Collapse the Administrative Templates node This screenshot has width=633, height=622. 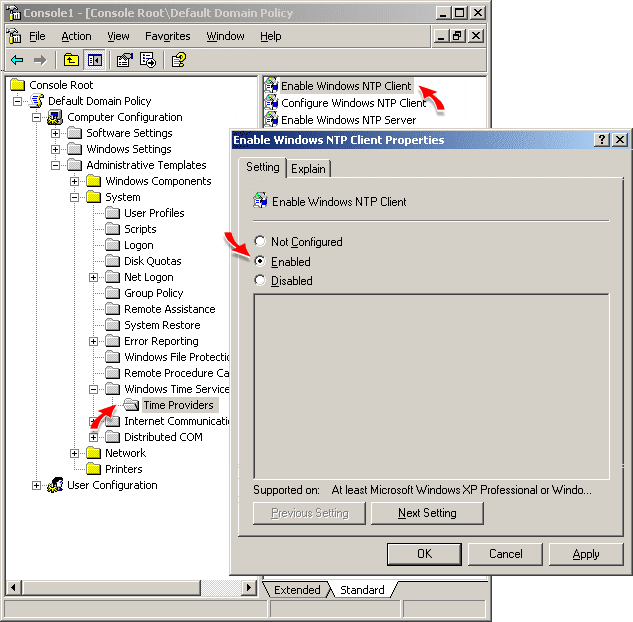pyautogui.click(x=55, y=165)
